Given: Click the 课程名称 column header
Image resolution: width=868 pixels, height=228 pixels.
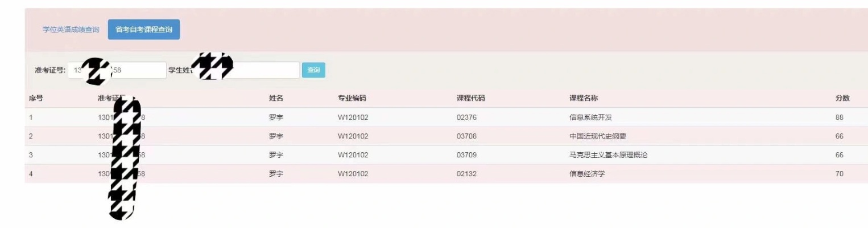Looking at the screenshot, I should click(x=584, y=98).
